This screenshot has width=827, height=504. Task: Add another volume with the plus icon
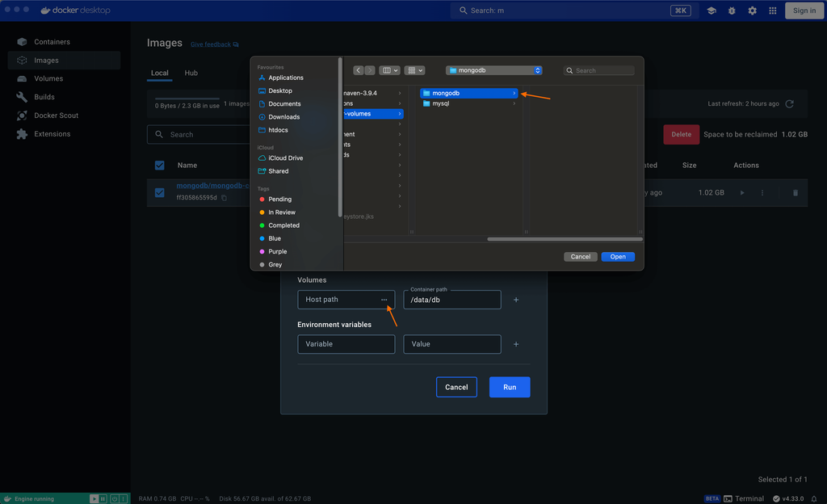coord(516,300)
